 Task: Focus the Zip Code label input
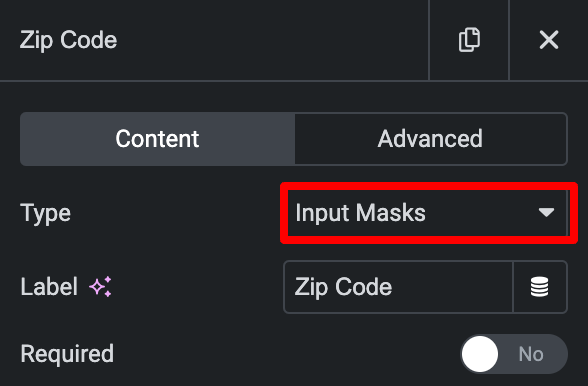coord(398,287)
